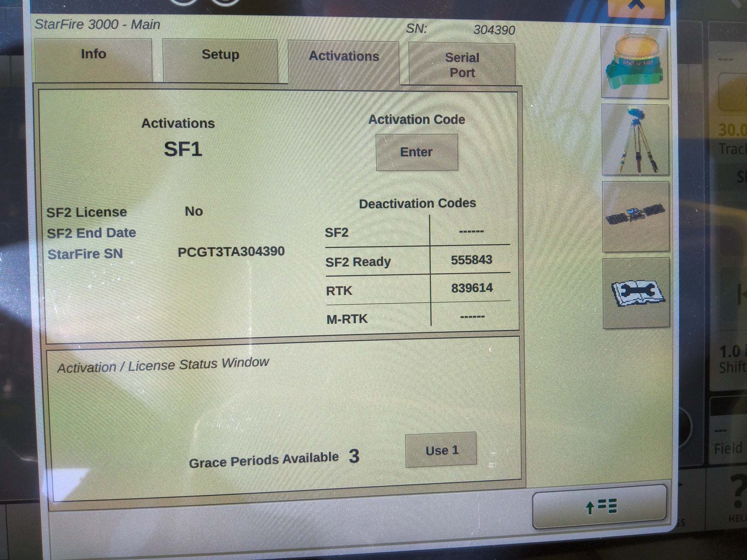Click the StarFire SN blue label

85,254
